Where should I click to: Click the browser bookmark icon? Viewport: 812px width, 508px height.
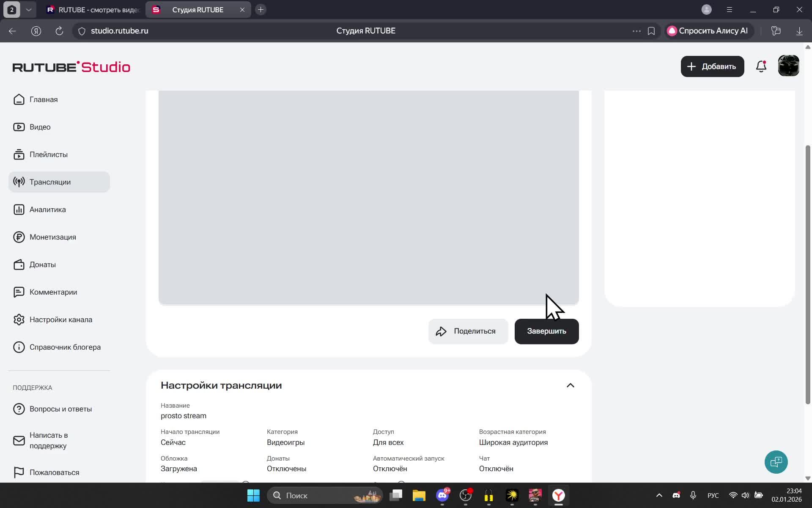651,31
